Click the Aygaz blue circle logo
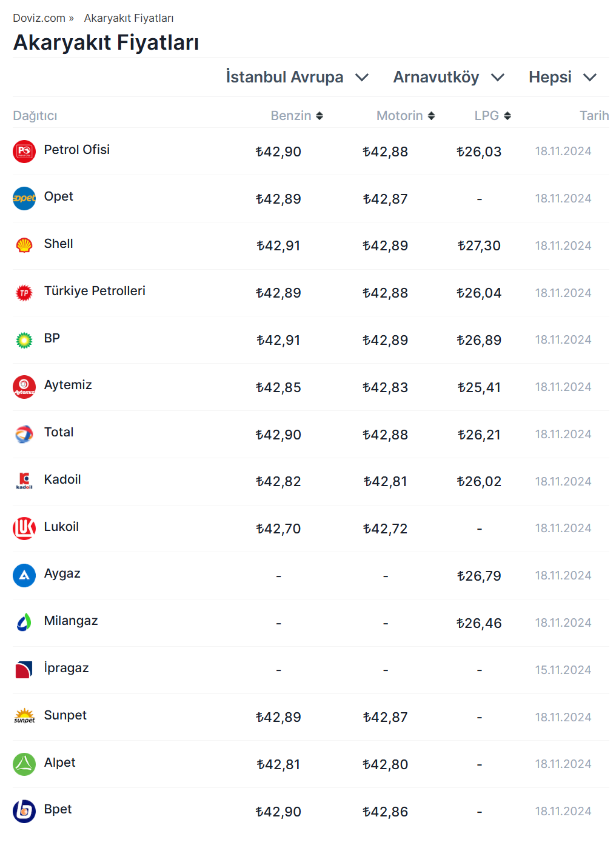Viewport: 616px width, 851px height. (x=24, y=575)
